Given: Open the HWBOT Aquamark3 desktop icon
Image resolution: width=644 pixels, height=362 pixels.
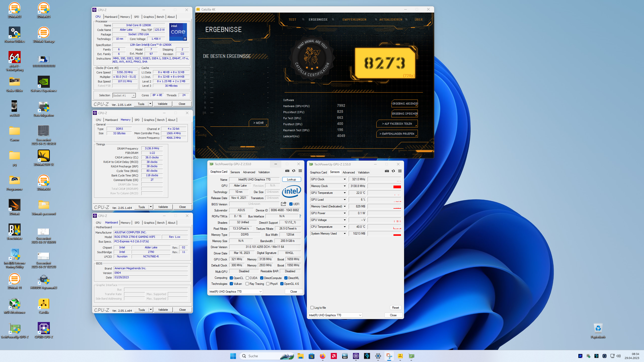Looking at the screenshot, I should pyautogui.click(x=44, y=281).
